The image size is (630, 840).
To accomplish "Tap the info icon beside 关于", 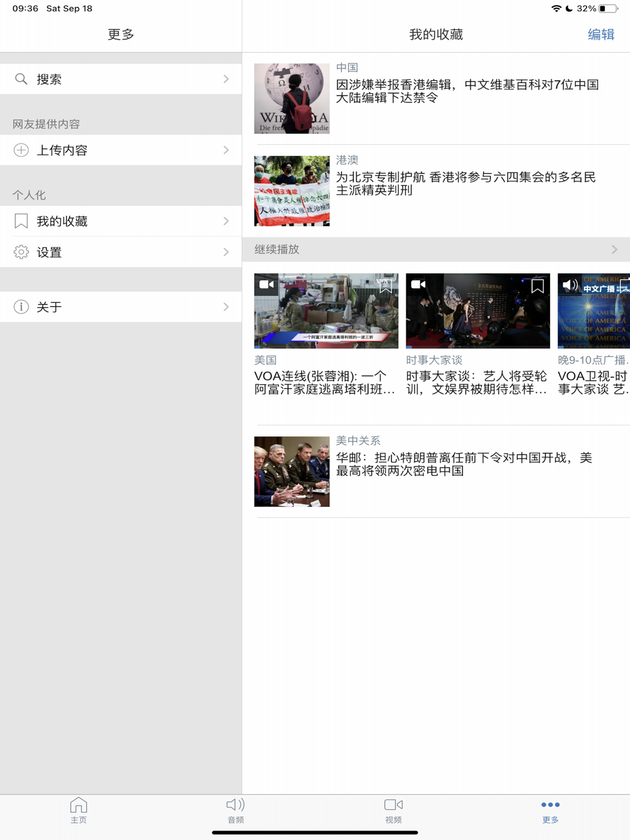I will point(21,307).
